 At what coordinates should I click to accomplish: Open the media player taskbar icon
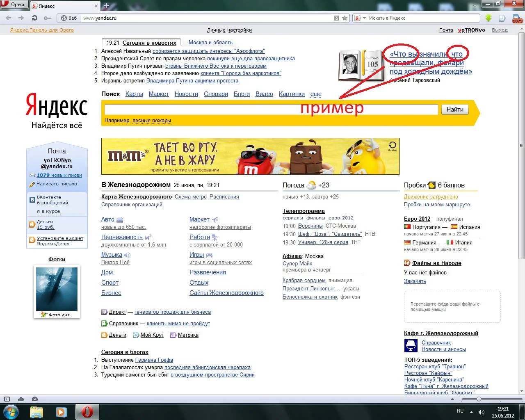coord(61,412)
